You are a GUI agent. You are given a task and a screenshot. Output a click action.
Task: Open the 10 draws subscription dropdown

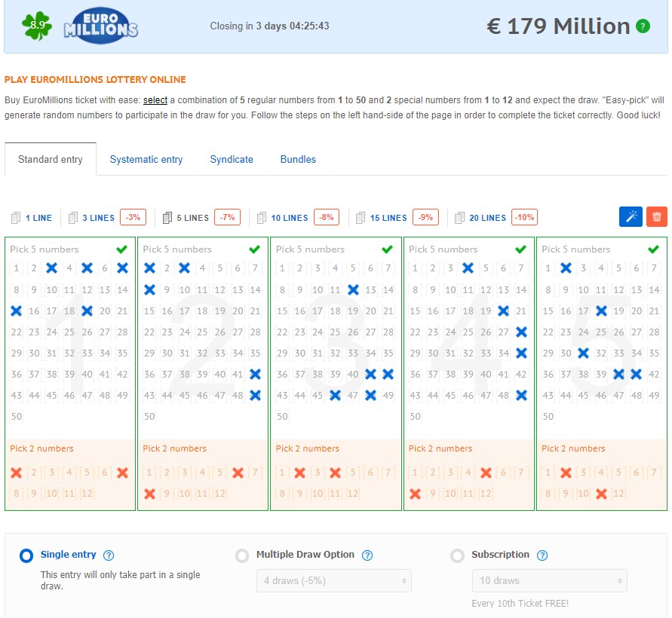(x=549, y=580)
